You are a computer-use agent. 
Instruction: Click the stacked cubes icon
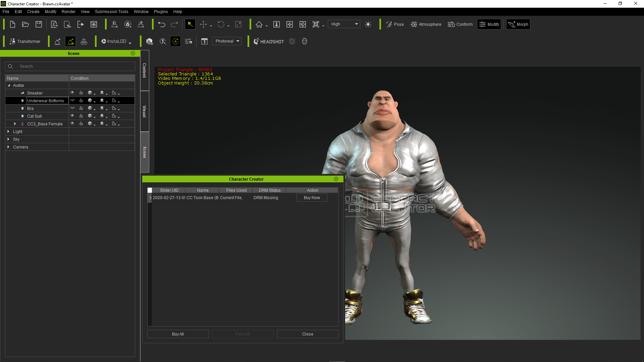point(84,42)
